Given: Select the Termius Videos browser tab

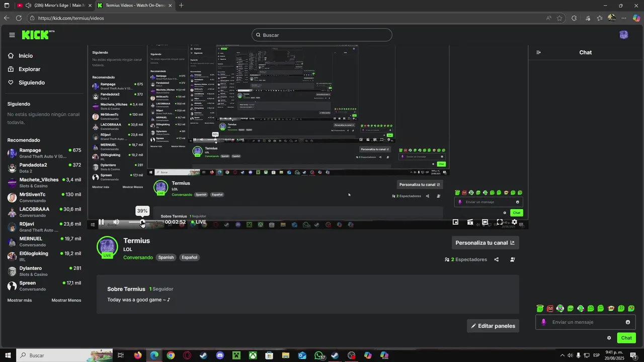Looking at the screenshot, I should [135, 6].
